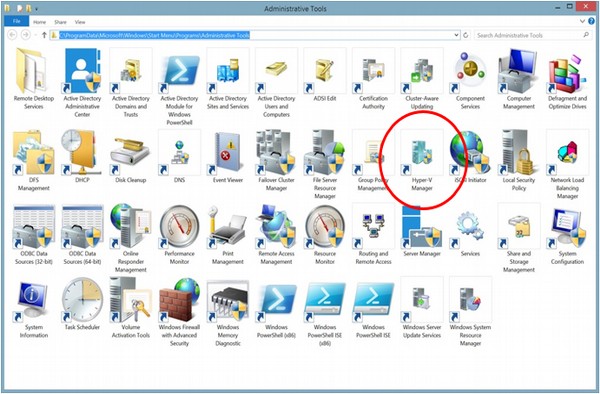The image size is (600, 394).
Task: Open the File menu tab
Action: (x=16, y=21)
